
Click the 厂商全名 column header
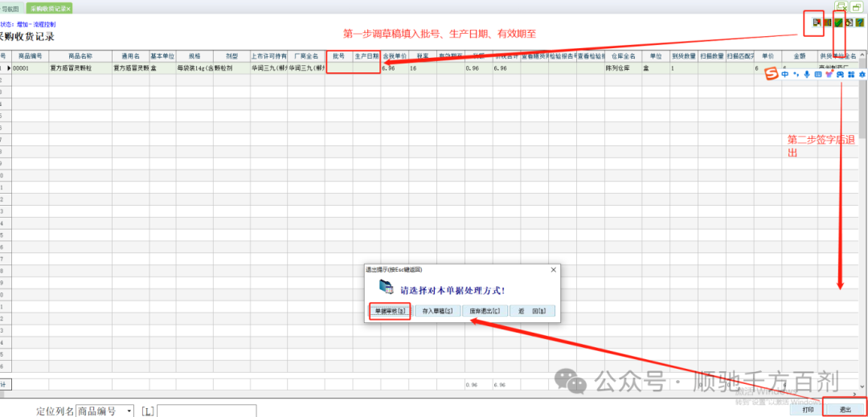(x=306, y=56)
